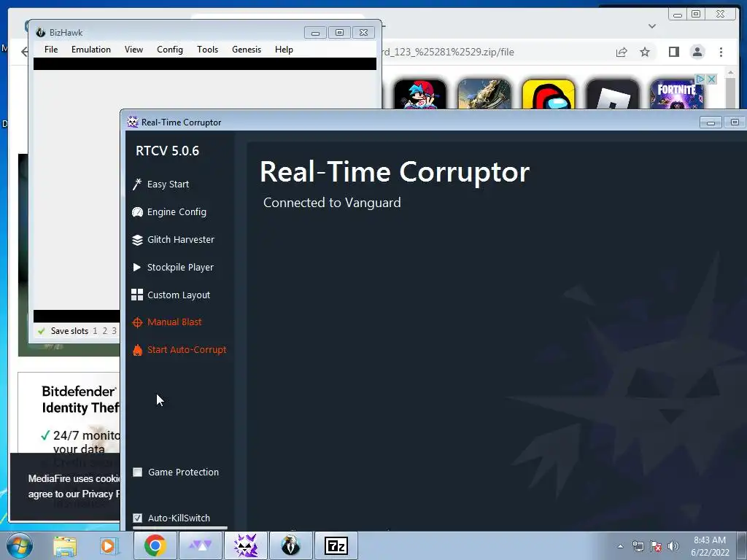Toggle Chrome side panel icon

click(x=673, y=52)
